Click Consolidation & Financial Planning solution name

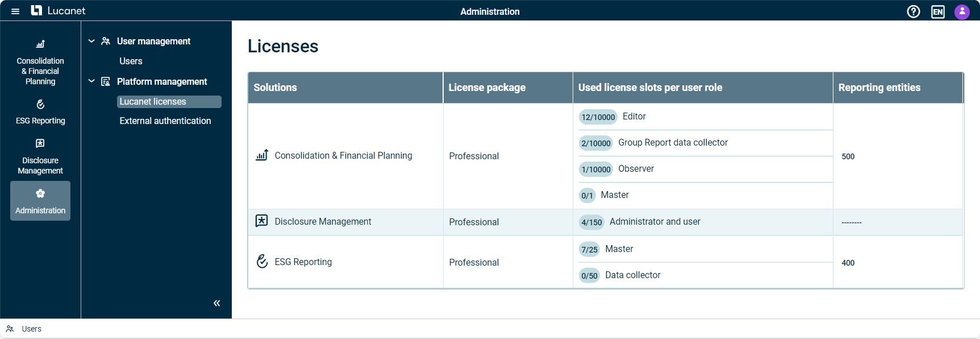[343, 156]
